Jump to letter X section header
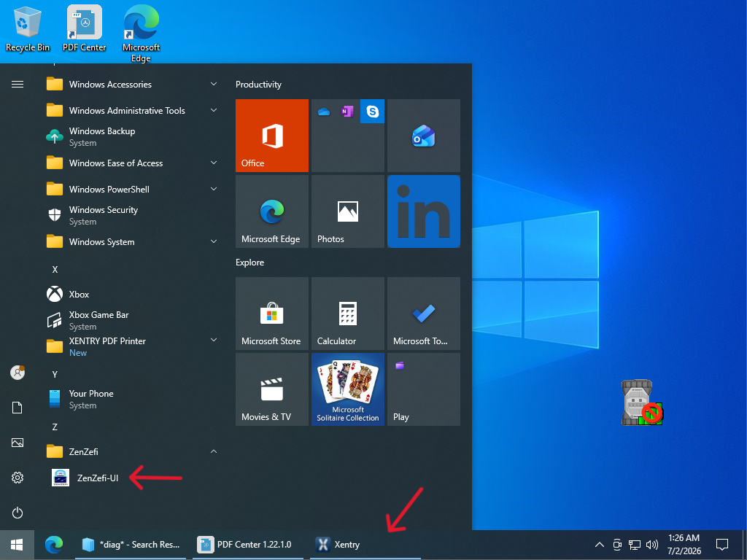This screenshot has width=747, height=560. (x=55, y=270)
